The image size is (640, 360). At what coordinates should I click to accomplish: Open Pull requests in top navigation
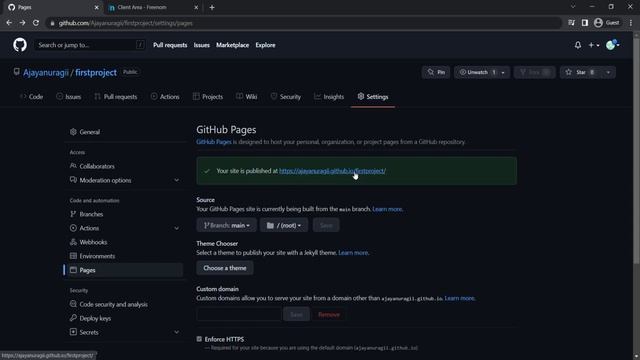pos(170,45)
